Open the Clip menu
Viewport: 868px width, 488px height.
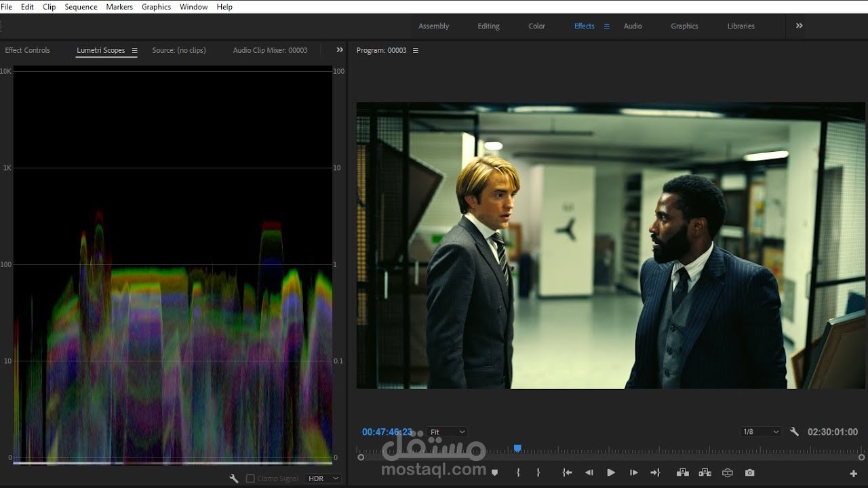point(50,7)
